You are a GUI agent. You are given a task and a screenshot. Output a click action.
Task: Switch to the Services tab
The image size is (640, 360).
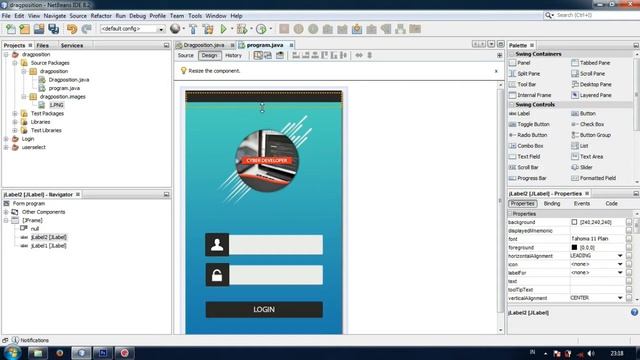point(72,45)
